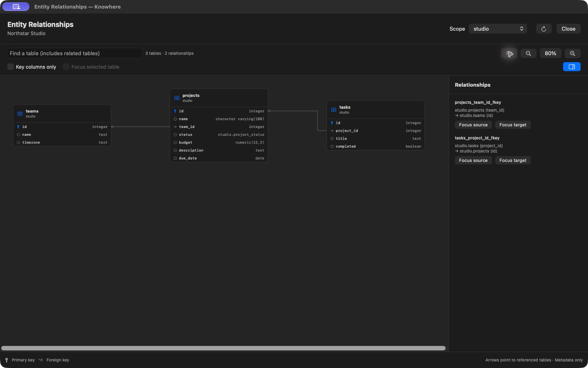The width and height of the screenshot is (588, 368).
Task: Click the primary key icon of tasks id
Action: (x=332, y=123)
